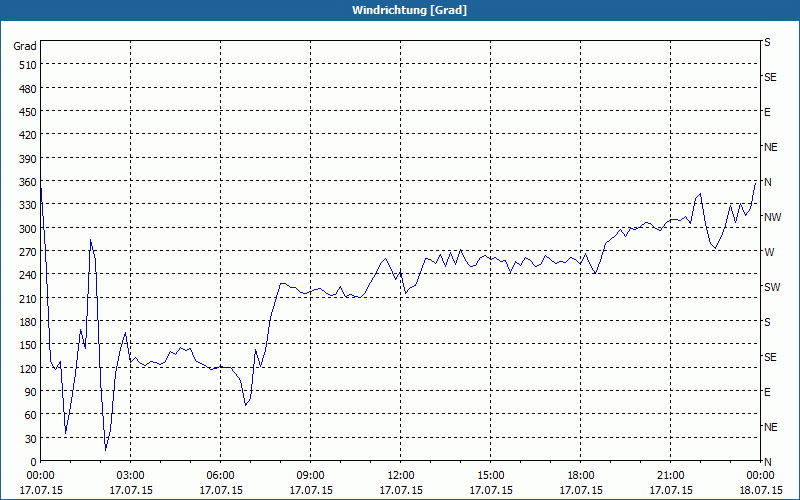The height and width of the screenshot is (500, 800).
Task: Click the 300 y-axis tick label
Action: pyautogui.click(x=28, y=229)
